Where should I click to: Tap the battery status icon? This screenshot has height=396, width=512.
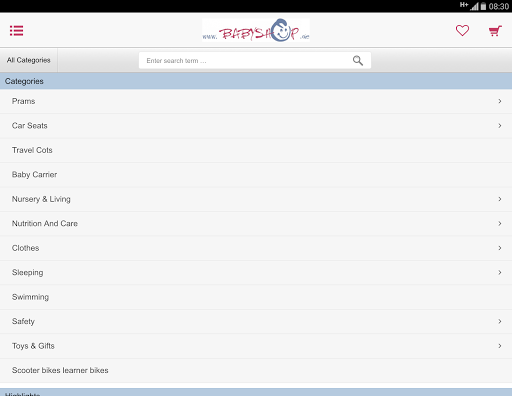coord(483,6)
